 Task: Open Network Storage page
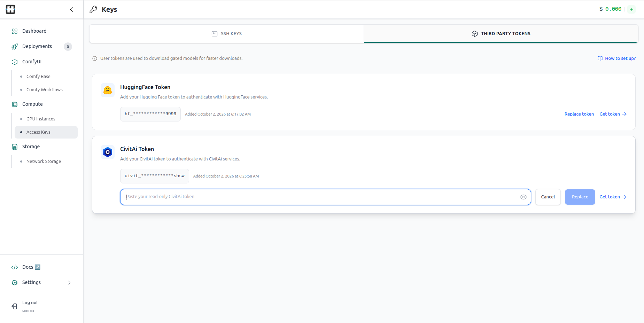tap(44, 161)
